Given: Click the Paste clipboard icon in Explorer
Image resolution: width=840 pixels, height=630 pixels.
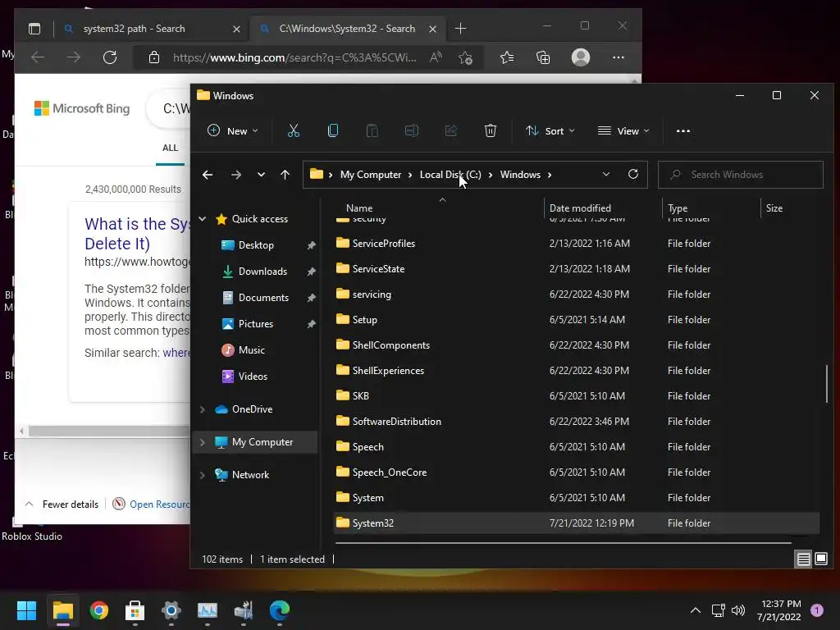Looking at the screenshot, I should 372,130.
